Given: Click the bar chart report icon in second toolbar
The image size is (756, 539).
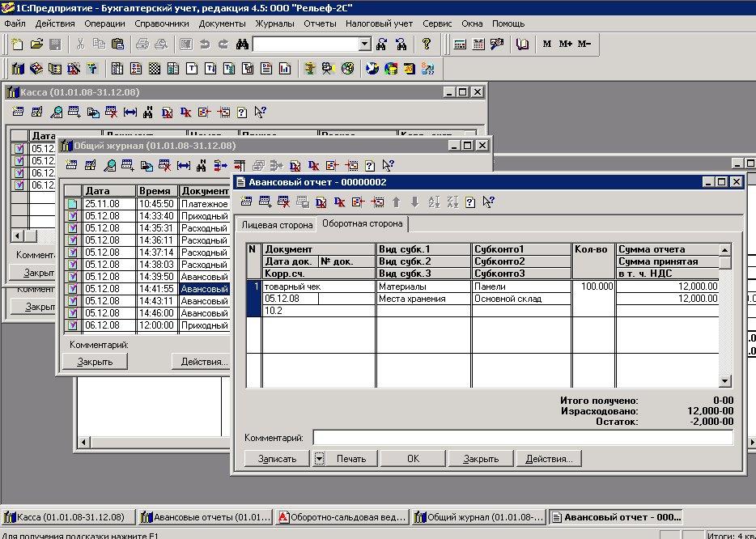Looking at the screenshot, I should (285, 69).
